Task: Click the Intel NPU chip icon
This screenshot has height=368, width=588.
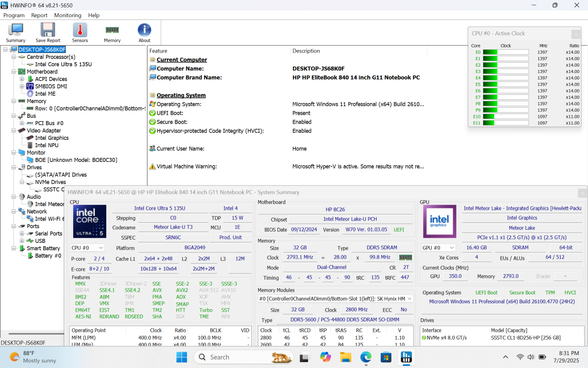Action: [x=30, y=145]
